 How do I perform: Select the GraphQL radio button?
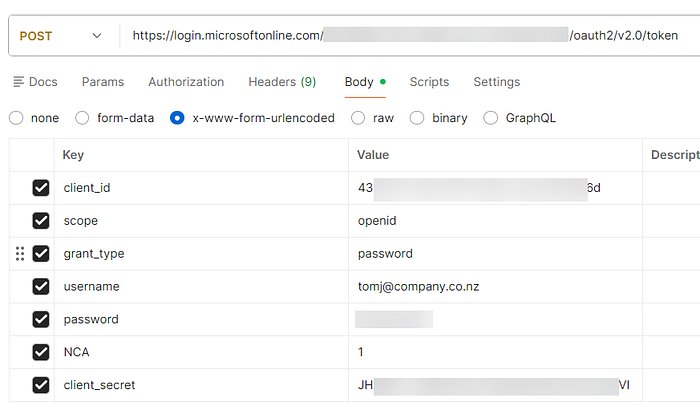point(490,118)
